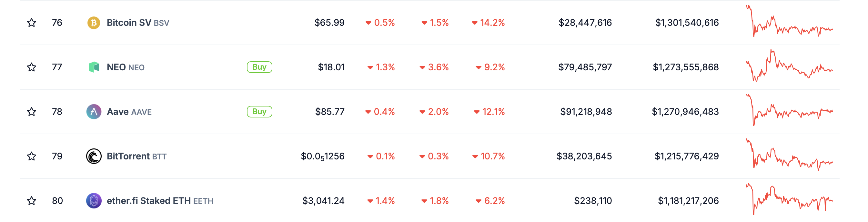
Task: Favorite Bitcoin SV with the star toggle
Action: coord(32,23)
